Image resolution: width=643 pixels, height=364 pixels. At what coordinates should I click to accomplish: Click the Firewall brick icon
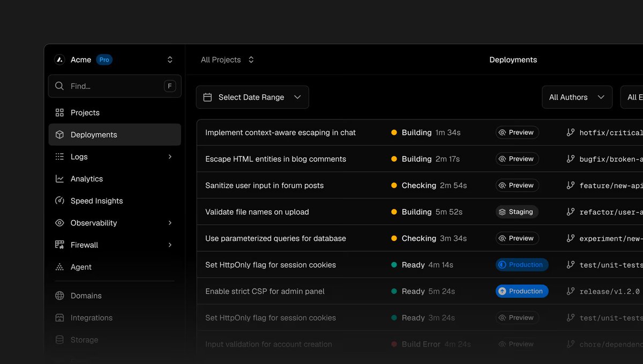59,245
